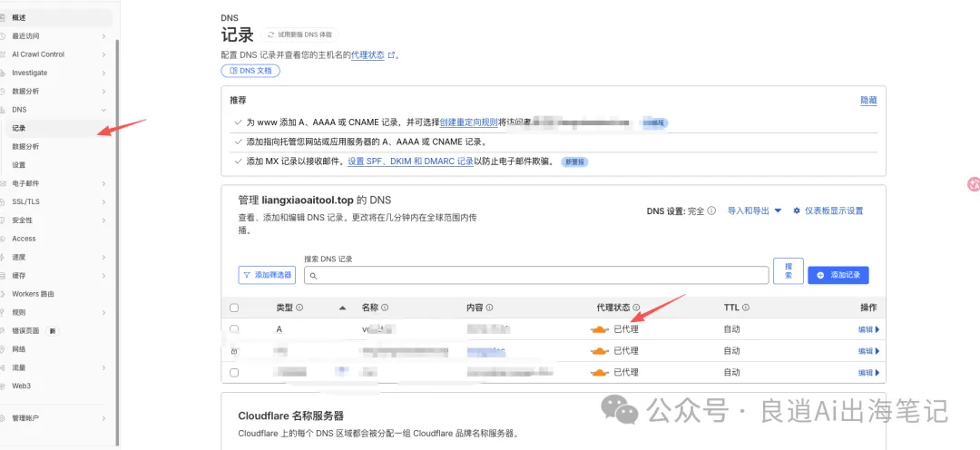The height and width of the screenshot is (450, 980).
Task: Focus the 搜索 DNS 记录 input field
Action: point(536,275)
